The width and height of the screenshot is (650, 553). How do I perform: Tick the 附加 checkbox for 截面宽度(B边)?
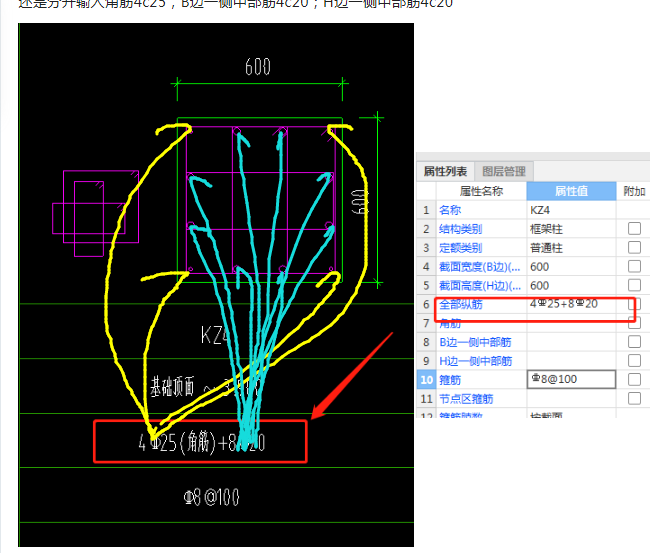[x=634, y=266]
